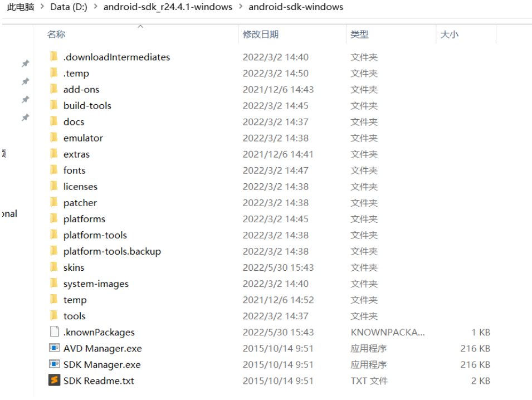Click the SDK Manager.exe application icon
The height and width of the screenshot is (400, 532).
click(x=54, y=364)
